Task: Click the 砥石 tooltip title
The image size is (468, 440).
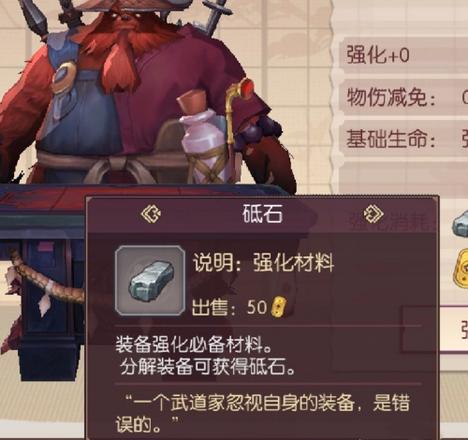Action: 262,214
